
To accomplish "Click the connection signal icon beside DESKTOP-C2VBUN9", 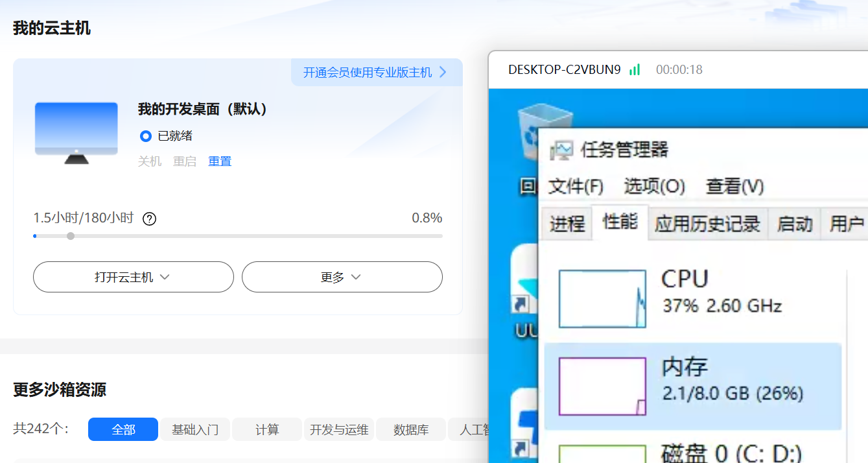I will [x=633, y=69].
